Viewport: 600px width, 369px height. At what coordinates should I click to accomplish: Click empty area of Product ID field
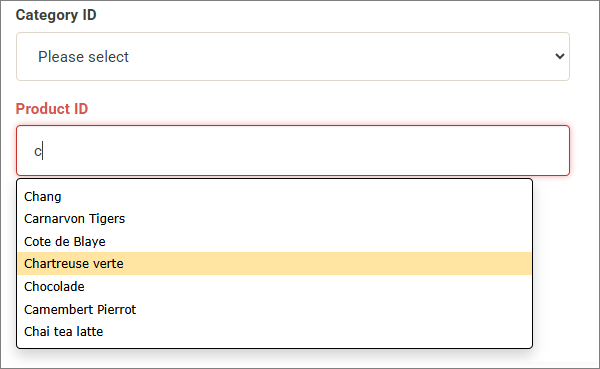306,151
